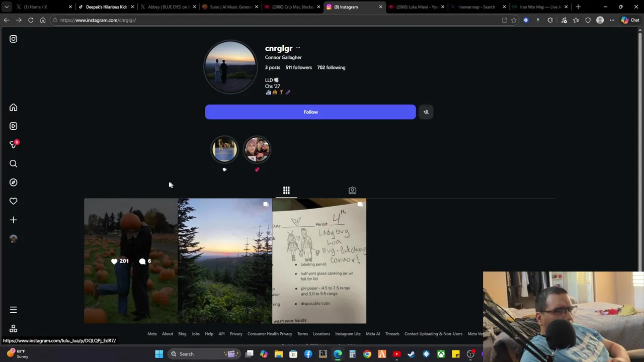Open Messages with the red notification badge
The image size is (644, 362).
tap(14, 145)
